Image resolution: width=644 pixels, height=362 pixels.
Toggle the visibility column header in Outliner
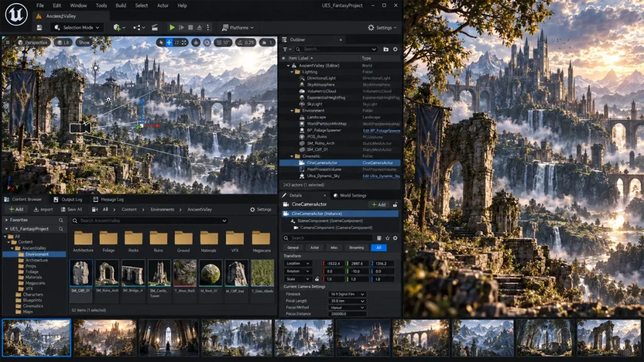(x=284, y=58)
